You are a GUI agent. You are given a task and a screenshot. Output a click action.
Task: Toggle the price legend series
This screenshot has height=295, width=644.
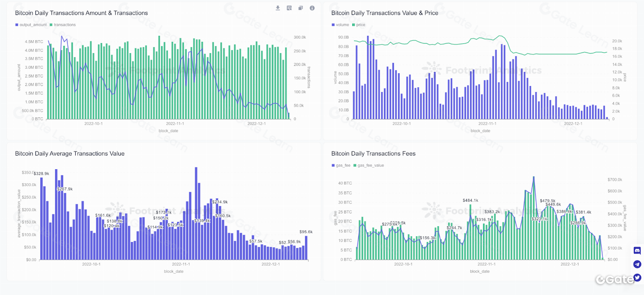click(x=360, y=25)
